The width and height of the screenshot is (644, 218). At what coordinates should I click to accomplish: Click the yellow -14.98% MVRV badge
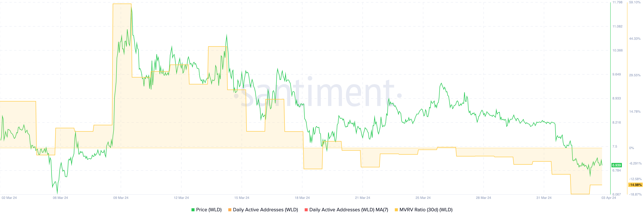coord(635,185)
